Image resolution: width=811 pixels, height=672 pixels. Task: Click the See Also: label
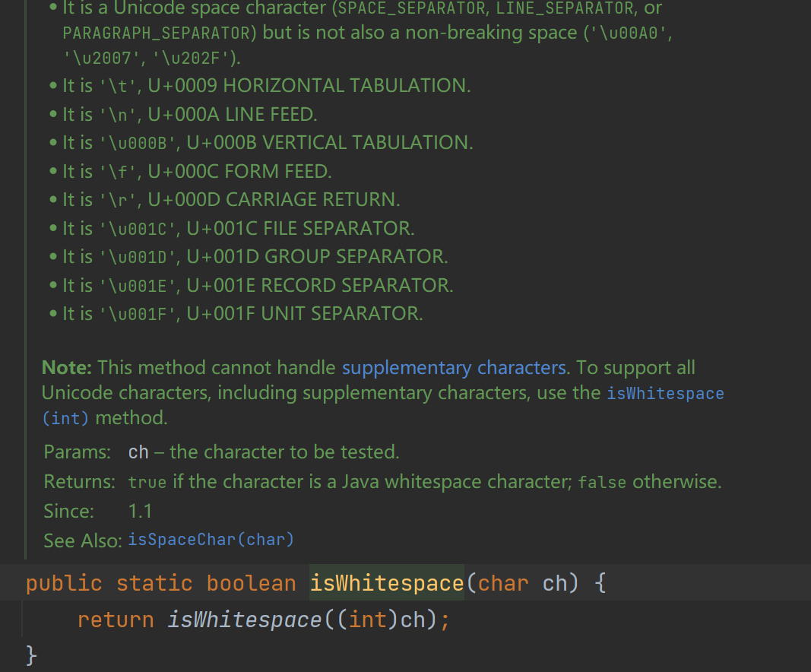click(83, 540)
